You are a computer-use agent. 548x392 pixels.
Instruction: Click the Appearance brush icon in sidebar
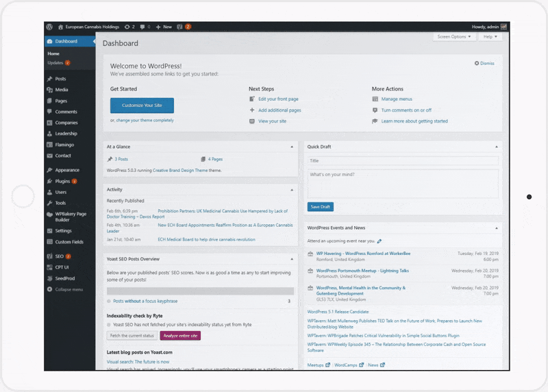[x=49, y=170]
